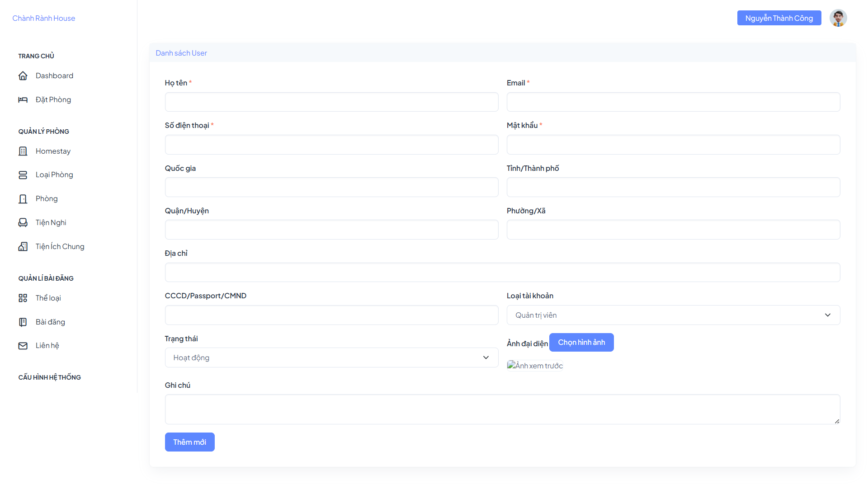
Task: Focus the Tỉnh/Thành phố input field
Action: [x=673, y=187]
